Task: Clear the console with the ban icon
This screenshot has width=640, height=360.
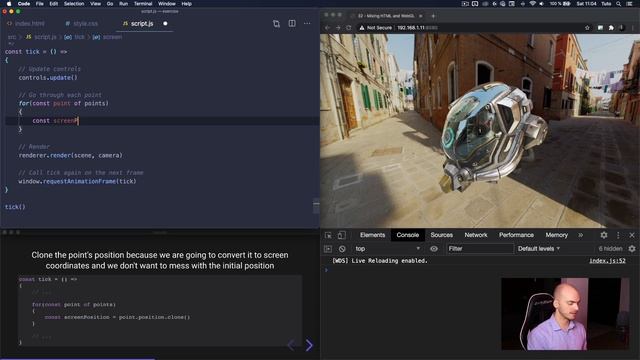Action: 342,249
